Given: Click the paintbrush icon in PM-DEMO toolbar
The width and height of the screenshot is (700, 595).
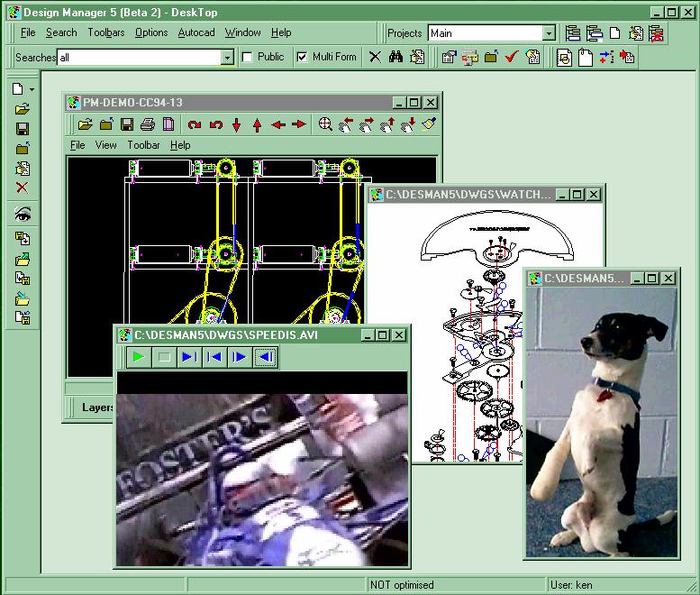Looking at the screenshot, I should click(429, 124).
